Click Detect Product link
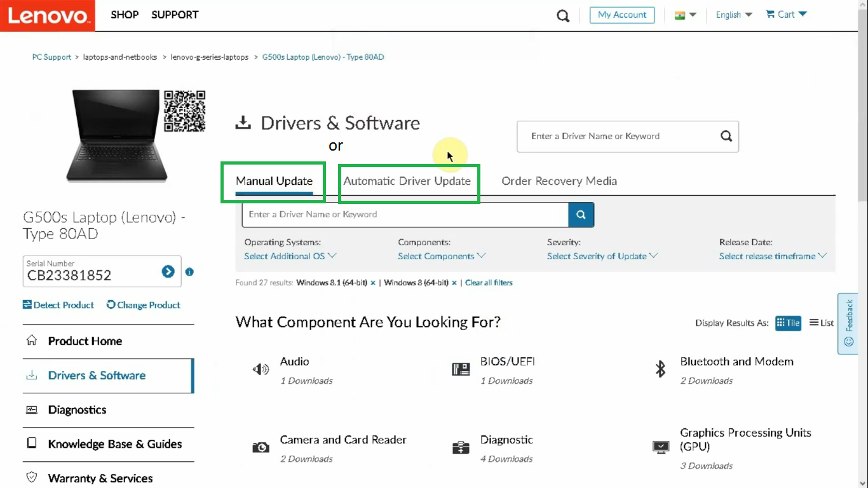The image size is (868, 488). [58, 305]
